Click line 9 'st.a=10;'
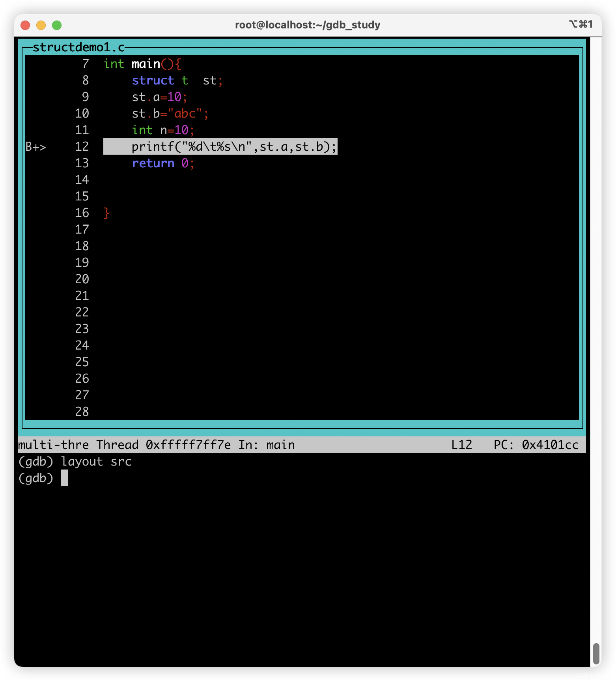Image resolution: width=616 pixels, height=681 pixels. coord(160,97)
